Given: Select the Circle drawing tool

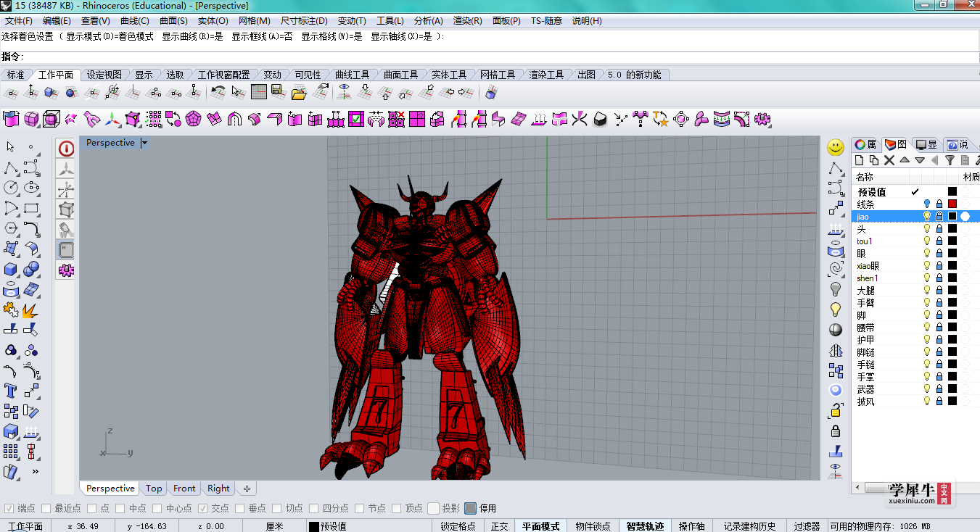Looking at the screenshot, I should click(x=11, y=188).
